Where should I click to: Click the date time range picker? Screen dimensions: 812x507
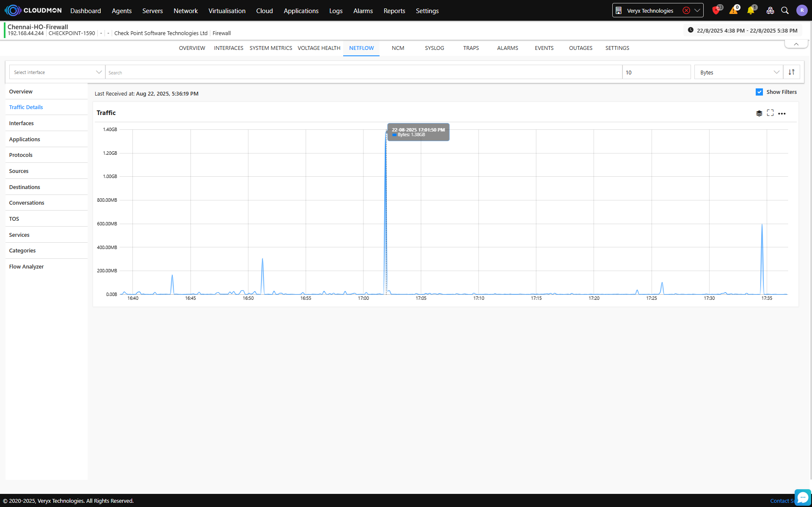(743, 30)
